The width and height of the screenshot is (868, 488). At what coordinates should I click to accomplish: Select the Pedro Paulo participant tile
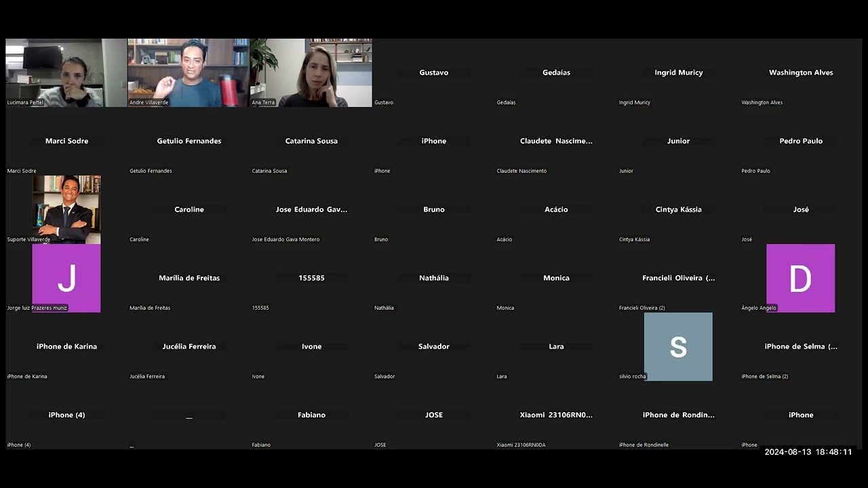[x=801, y=141]
